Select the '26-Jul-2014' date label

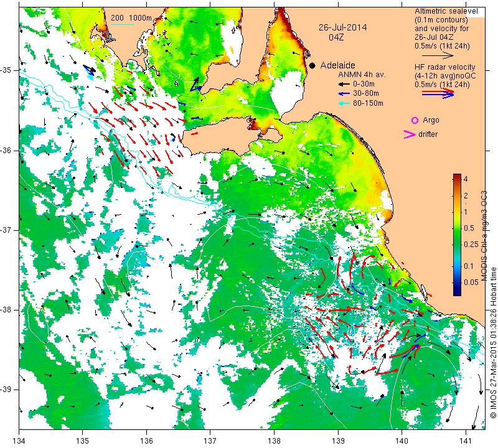point(343,27)
